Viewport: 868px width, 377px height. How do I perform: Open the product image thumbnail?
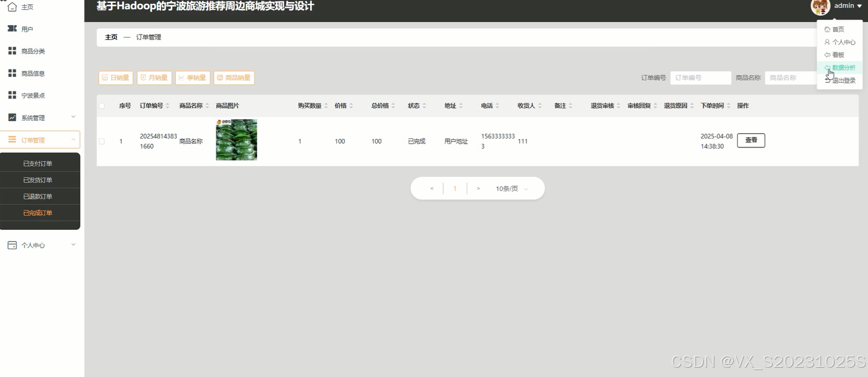pos(236,140)
